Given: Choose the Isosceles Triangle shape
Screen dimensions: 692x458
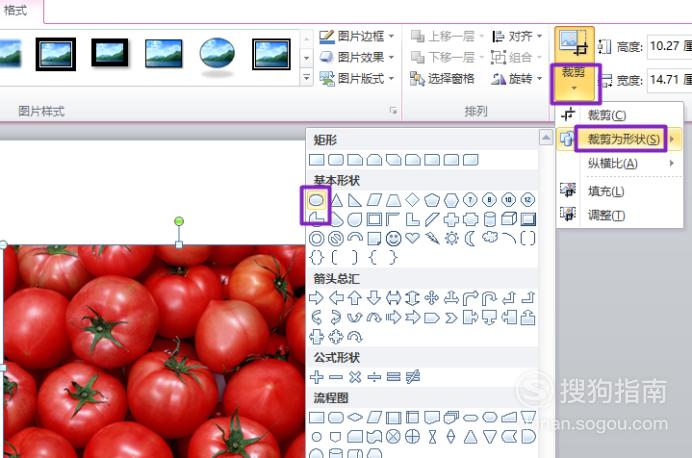Looking at the screenshot, I should tap(336, 200).
